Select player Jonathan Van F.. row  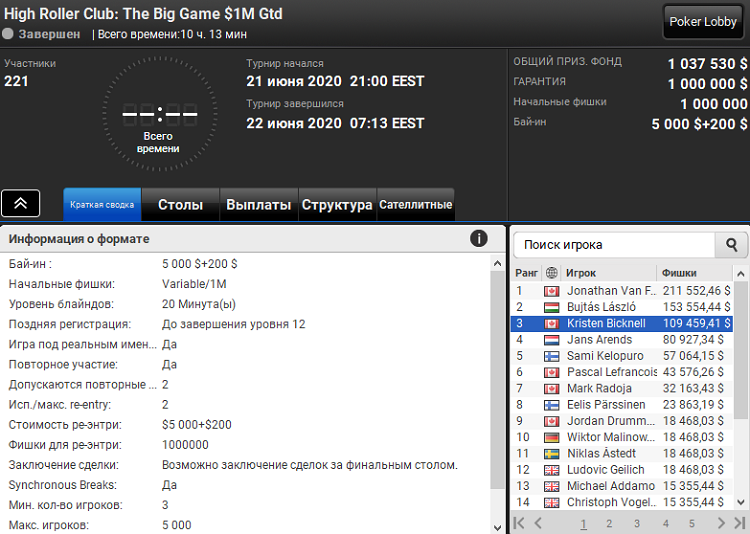[622, 290]
